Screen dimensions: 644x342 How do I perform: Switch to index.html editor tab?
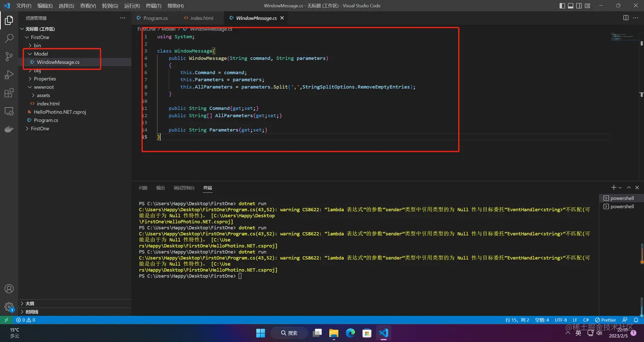[x=201, y=18]
